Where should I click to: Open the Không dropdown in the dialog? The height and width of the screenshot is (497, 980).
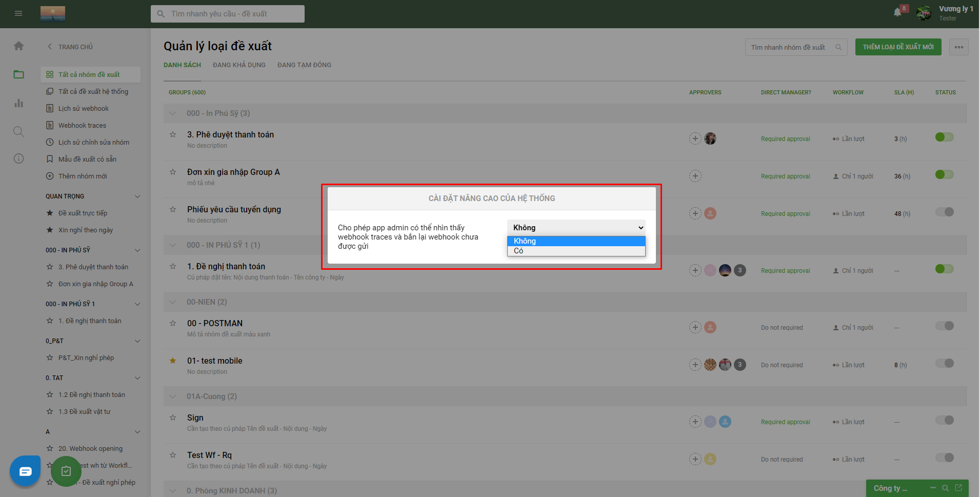(x=576, y=228)
